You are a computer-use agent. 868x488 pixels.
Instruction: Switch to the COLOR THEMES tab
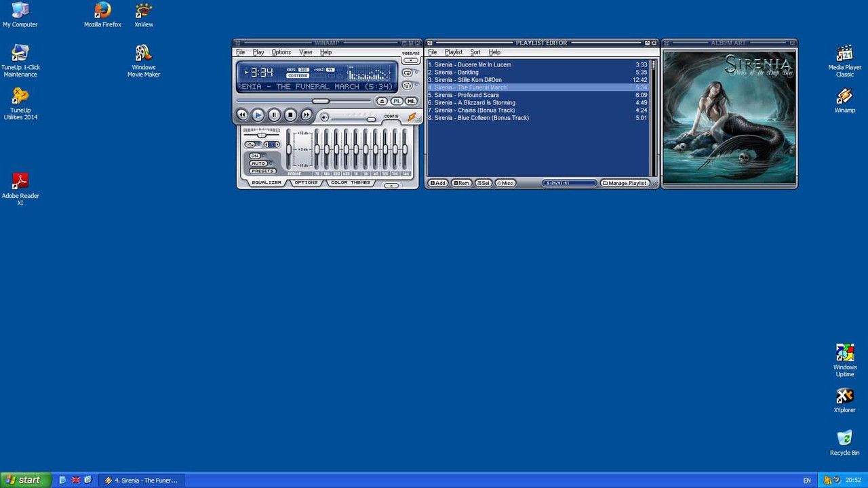[351, 182]
